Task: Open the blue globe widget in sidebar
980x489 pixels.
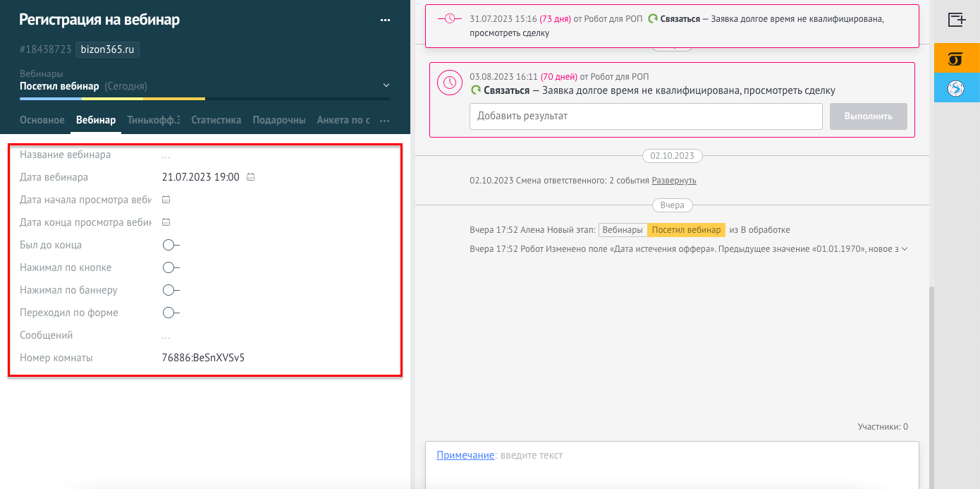Action: [957, 88]
